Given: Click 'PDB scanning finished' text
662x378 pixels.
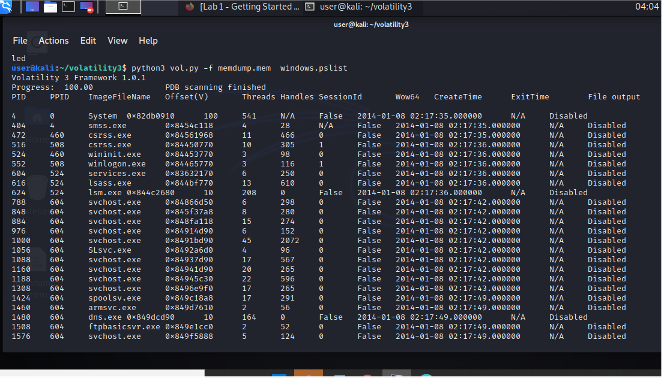Looking at the screenshot, I should [215, 87].
